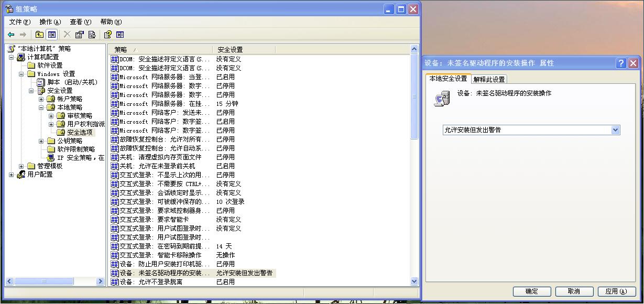The width and height of the screenshot is (644, 304).
Task: Click the Show Action Pane toolbar icon
Action: 121,35
